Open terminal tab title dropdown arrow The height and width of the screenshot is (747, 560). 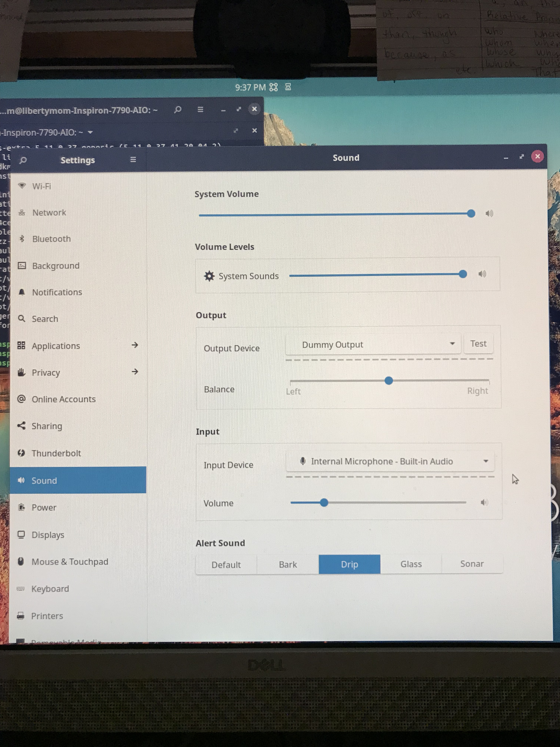click(x=90, y=132)
